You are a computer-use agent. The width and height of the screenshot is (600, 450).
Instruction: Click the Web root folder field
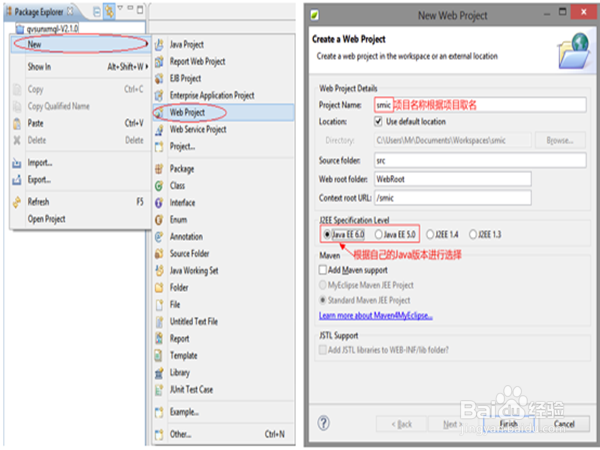[x=453, y=179]
